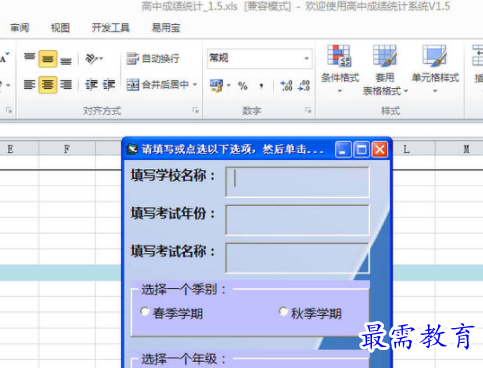Apply accounting number format
The height and width of the screenshot is (368, 483).
(216, 85)
